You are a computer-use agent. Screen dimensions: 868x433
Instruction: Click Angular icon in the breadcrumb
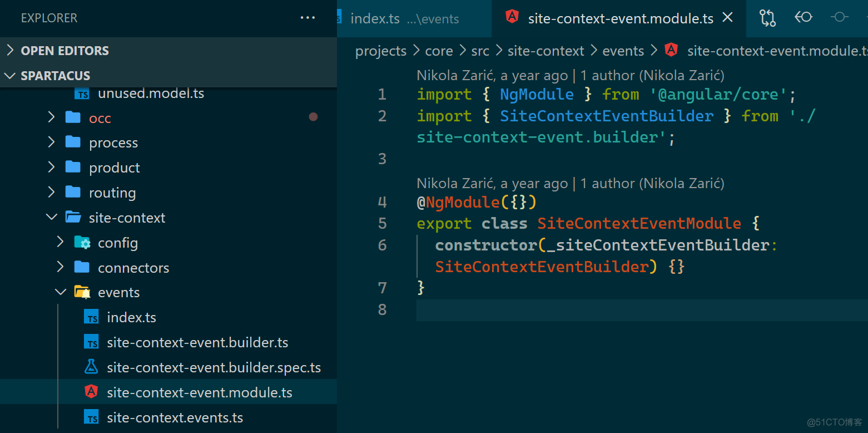point(671,50)
